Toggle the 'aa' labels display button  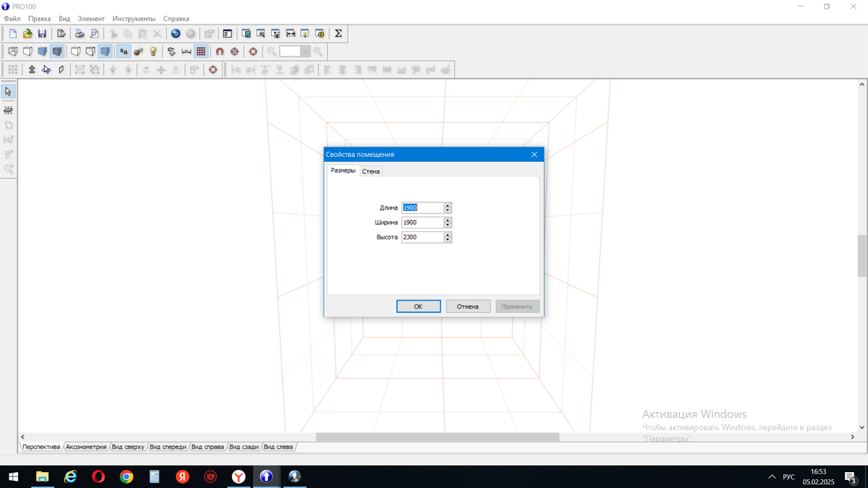tap(124, 51)
